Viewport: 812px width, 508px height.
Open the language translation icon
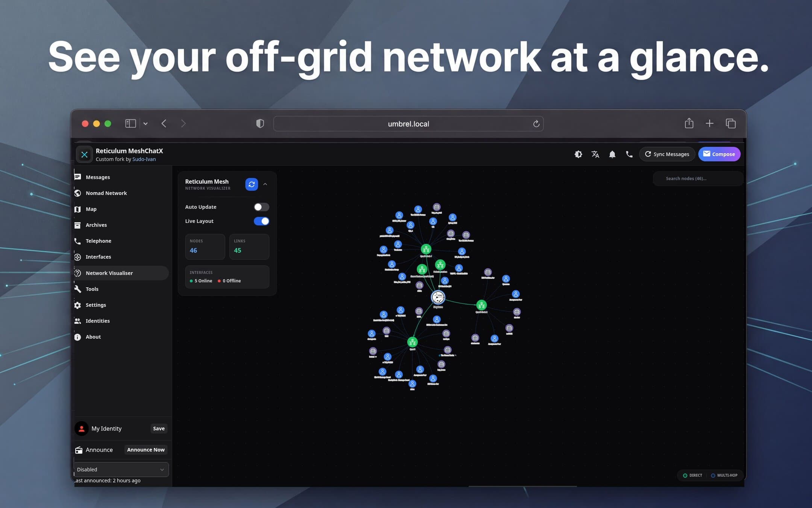[595, 154]
